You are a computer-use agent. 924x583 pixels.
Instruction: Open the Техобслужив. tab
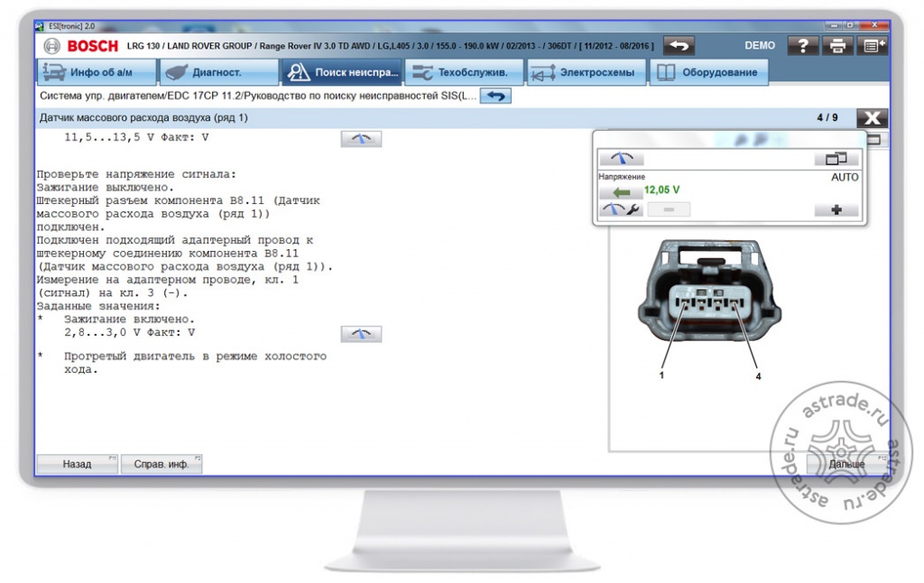465,72
